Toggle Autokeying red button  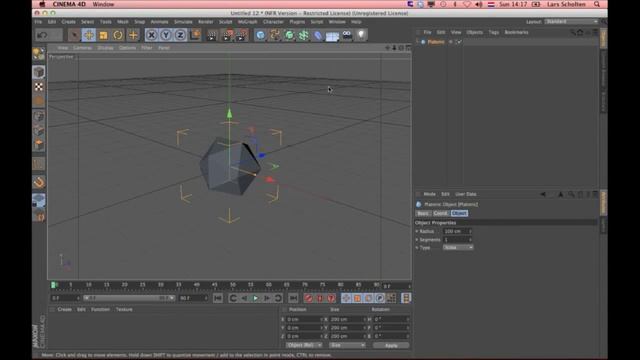pos(320,298)
